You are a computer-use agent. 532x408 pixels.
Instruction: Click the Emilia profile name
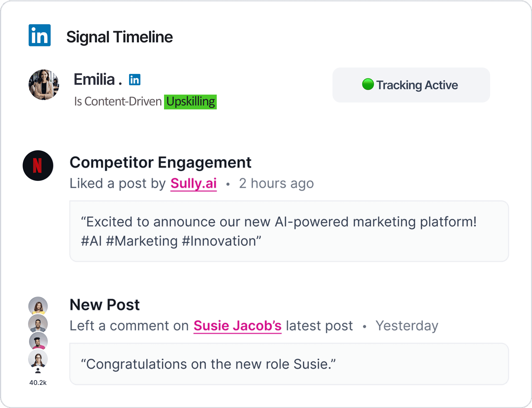[94, 79]
